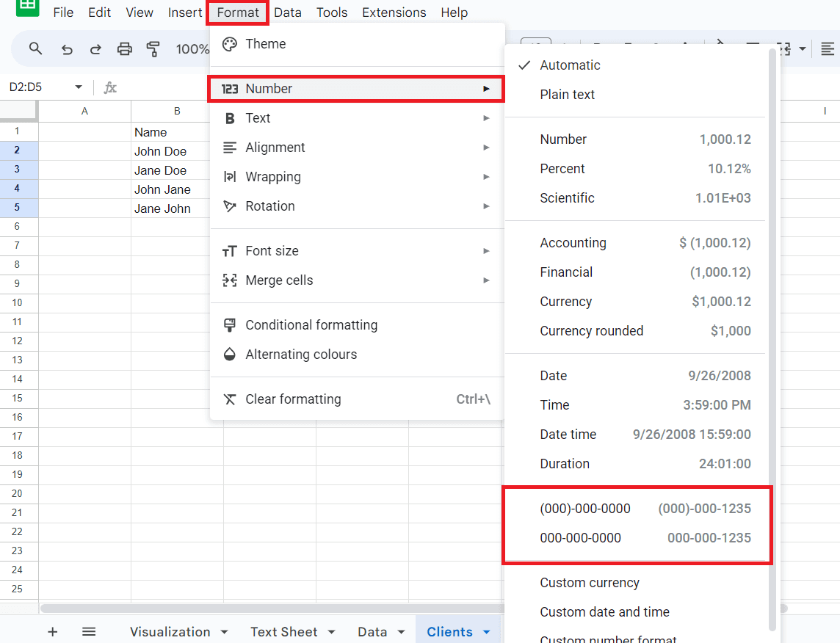The width and height of the screenshot is (840, 643).
Task: Open the zoom 100% dropdown
Action: pyautogui.click(x=192, y=49)
